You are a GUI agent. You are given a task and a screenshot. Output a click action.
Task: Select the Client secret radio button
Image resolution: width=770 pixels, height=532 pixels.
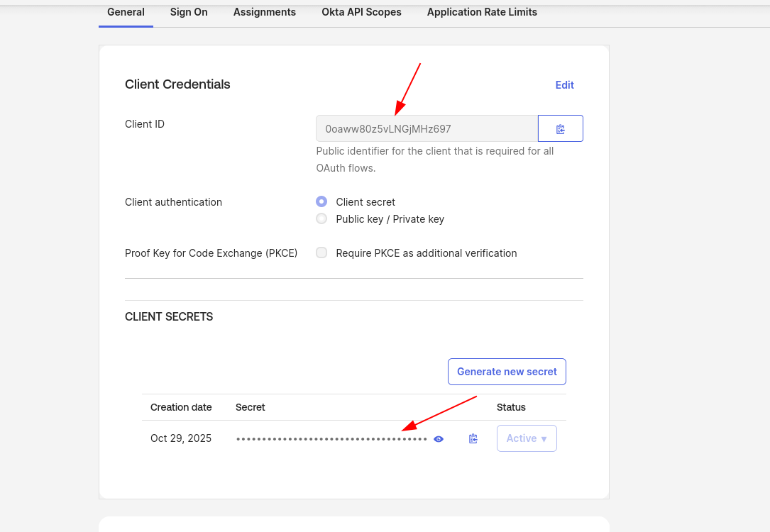point(321,201)
